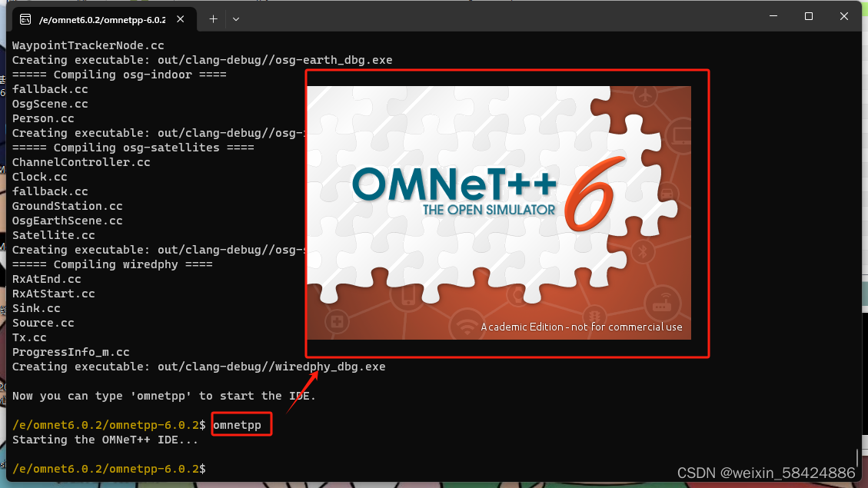This screenshot has height=488, width=868.
Task: Minimize the terminal window
Action: click(x=773, y=16)
